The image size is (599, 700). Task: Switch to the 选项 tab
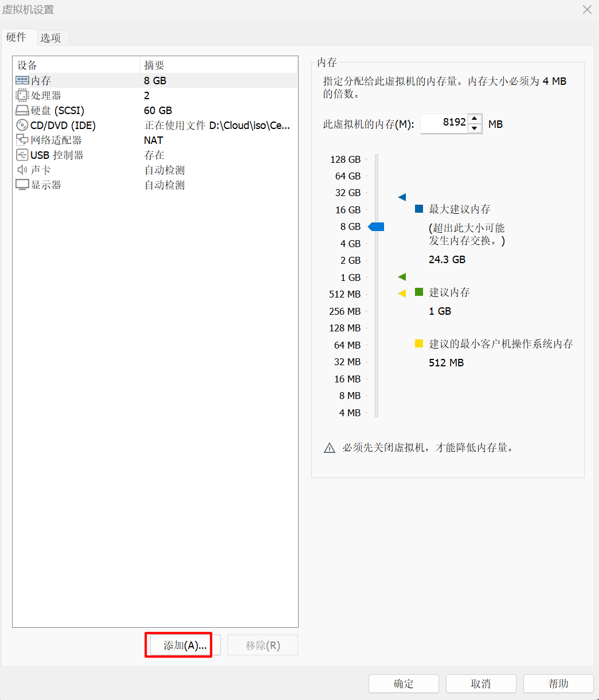pos(52,37)
